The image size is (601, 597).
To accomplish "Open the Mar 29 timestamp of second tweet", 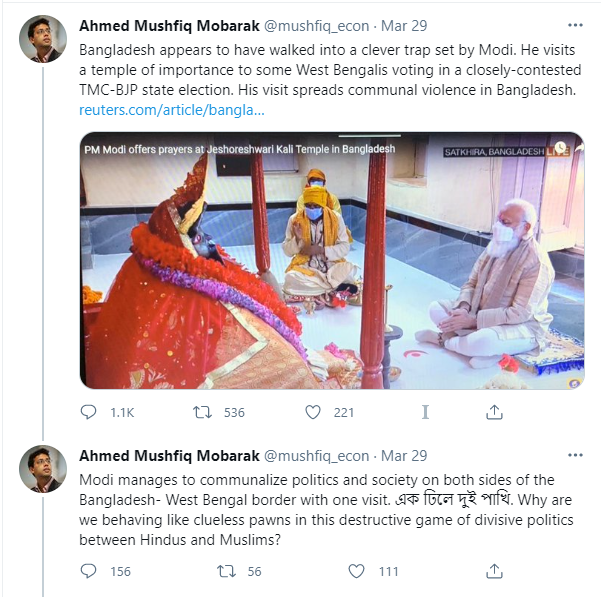I will pyautogui.click(x=405, y=456).
